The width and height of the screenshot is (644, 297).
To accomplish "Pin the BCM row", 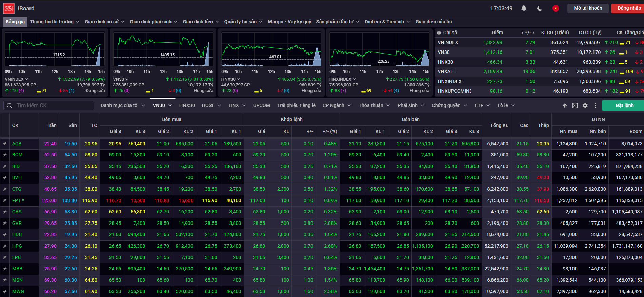I will point(5,155).
